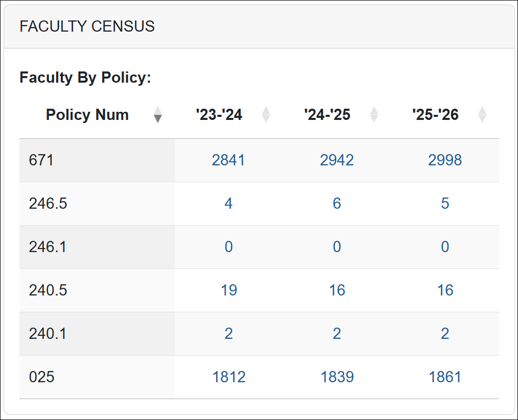Image resolution: width=518 pixels, height=420 pixels.
Task: Click policy 246.1 row label
Action: (x=48, y=247)
